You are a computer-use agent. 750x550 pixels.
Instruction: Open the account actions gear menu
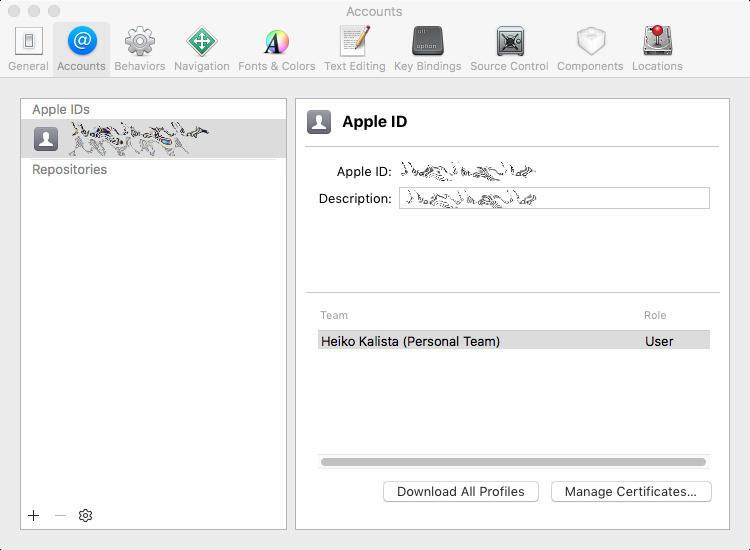(85, 515)
